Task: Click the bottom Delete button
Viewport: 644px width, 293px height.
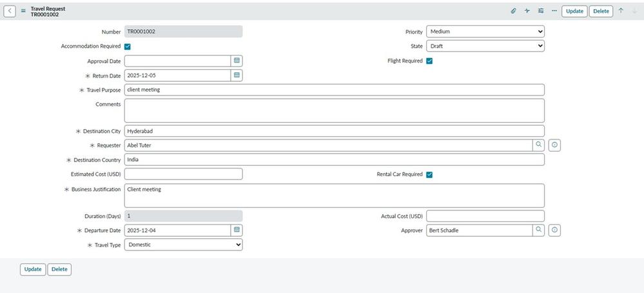Action: coord(59,269)
